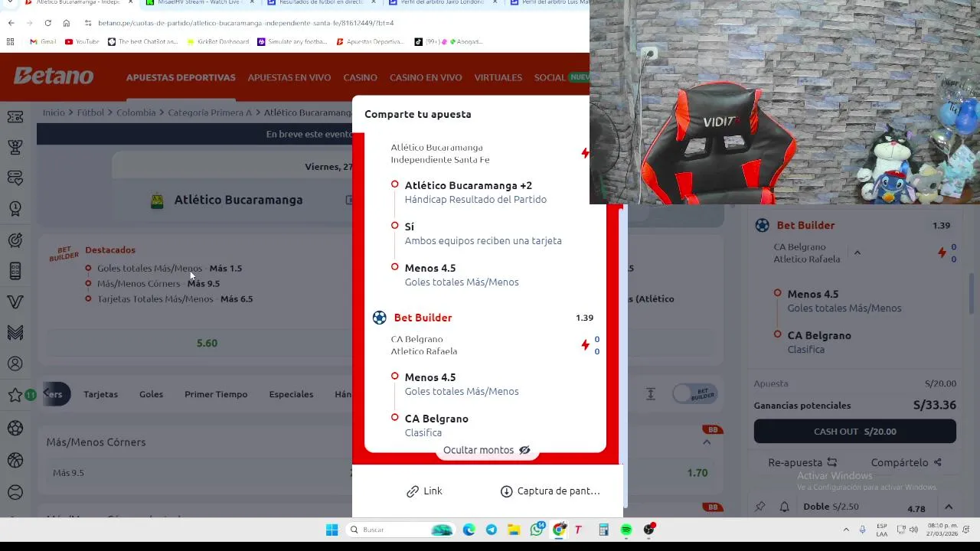This screenshot has width=980, height=551.
Task: Open the Virtuales menu item
Action: 498,77
